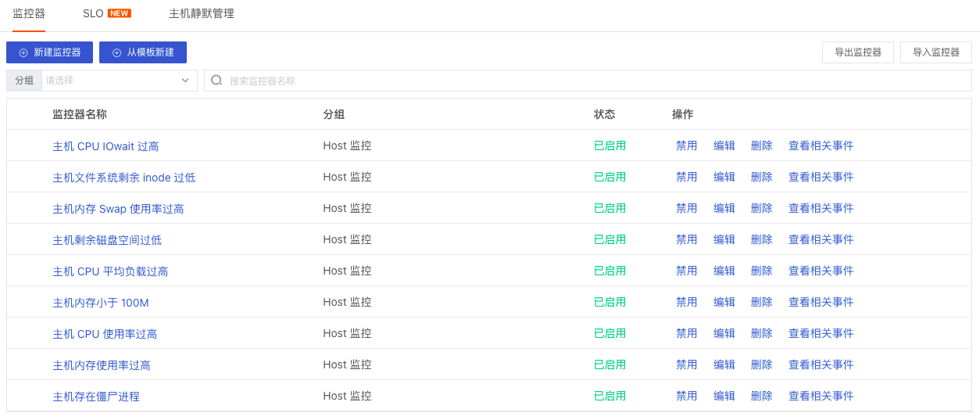Image resolution: width=980 pixels, height=420 pixels.
Task: Click the search magnifier icon
Action: [216, 80]
